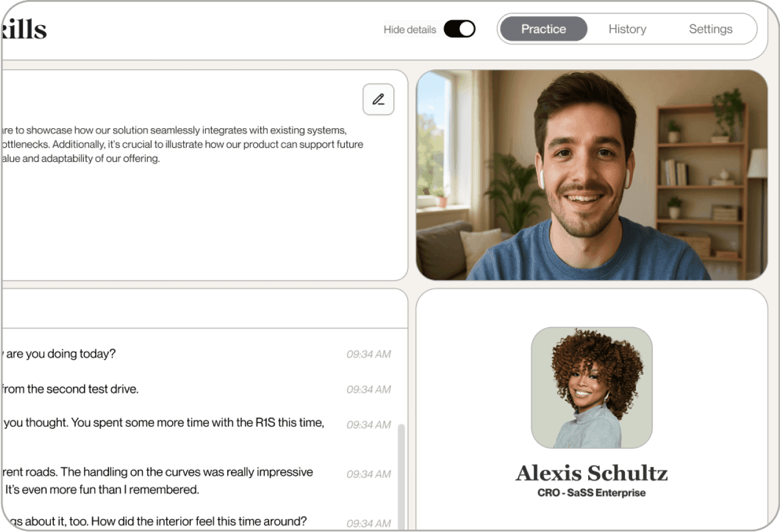This screenshot has height=532, width=780.
Task: Click the transcript vertical scrollbar
Action: [401, 472]
